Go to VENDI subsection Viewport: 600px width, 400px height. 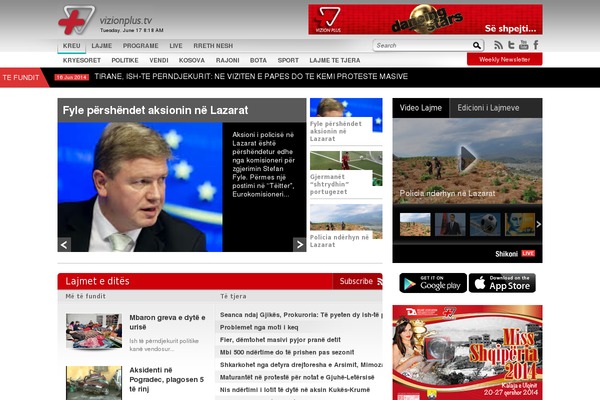(159, 60)
